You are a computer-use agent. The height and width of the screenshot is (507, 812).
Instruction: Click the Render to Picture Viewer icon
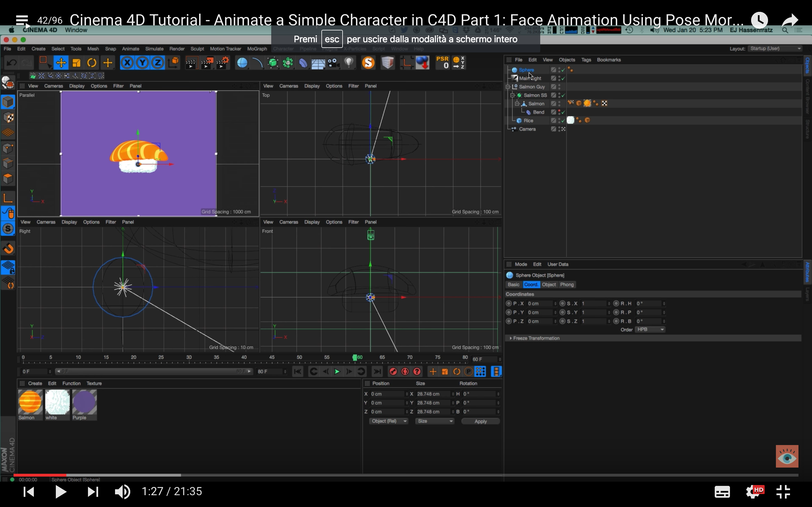click(x=207, y=63)
